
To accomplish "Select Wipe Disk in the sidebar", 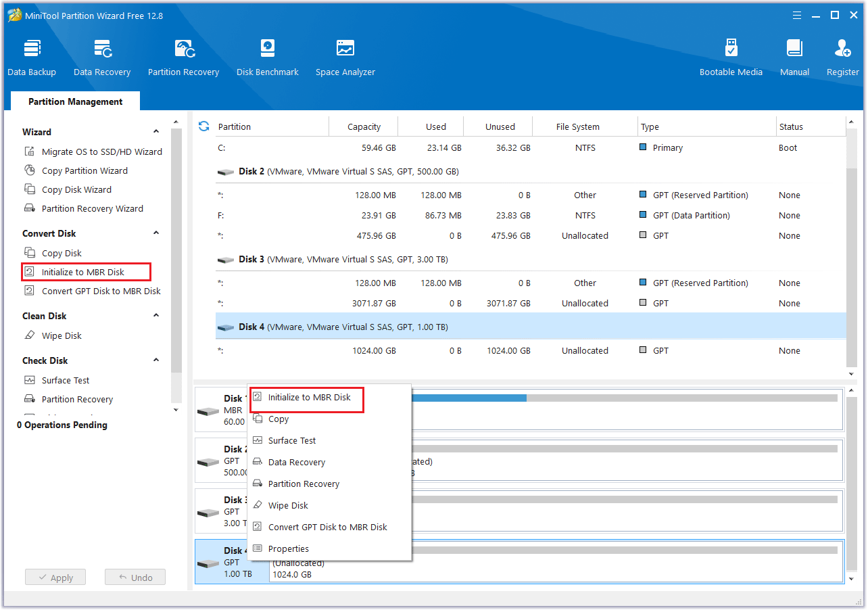I will click(53, 335).
